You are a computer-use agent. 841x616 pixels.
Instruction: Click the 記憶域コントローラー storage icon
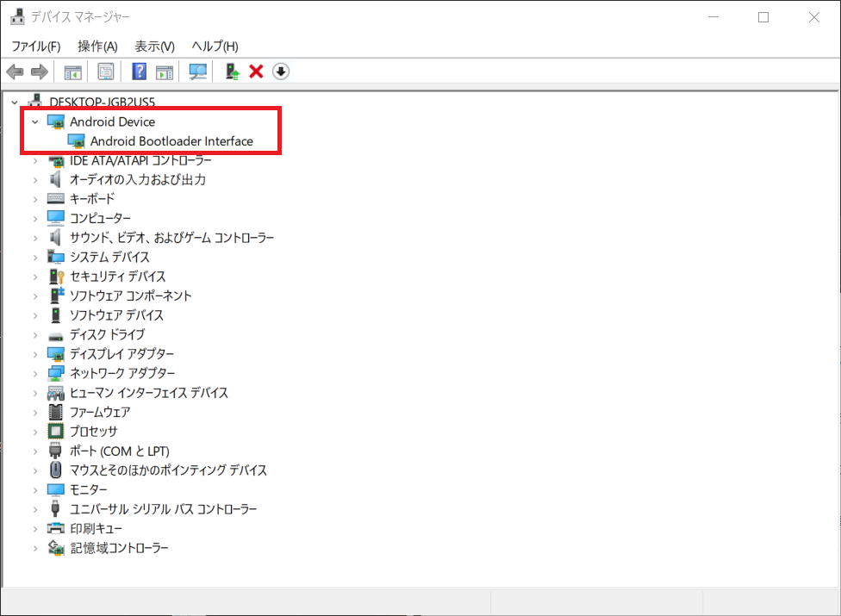point(56,547)
